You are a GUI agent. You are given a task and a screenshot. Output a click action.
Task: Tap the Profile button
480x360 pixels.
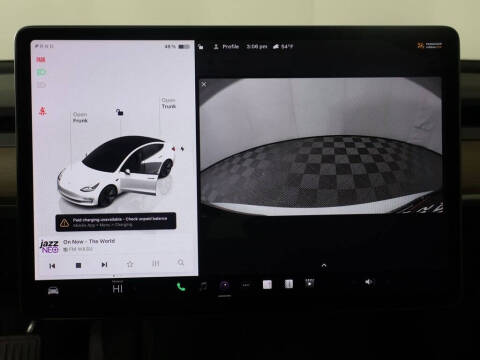tap(226, 46)
